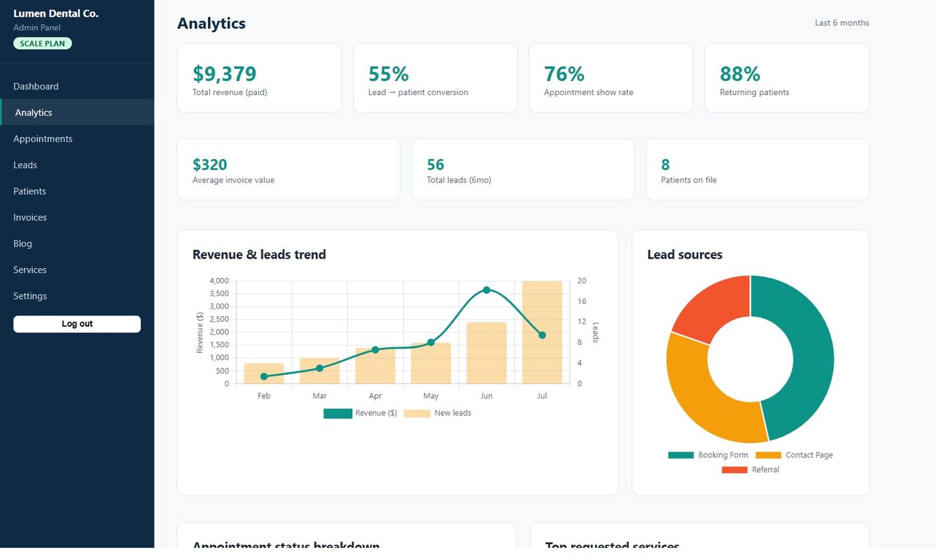Click the SCALE PLAN badge
The height and width of the screenshot is (560, 936).
click(x=43, y=43)
